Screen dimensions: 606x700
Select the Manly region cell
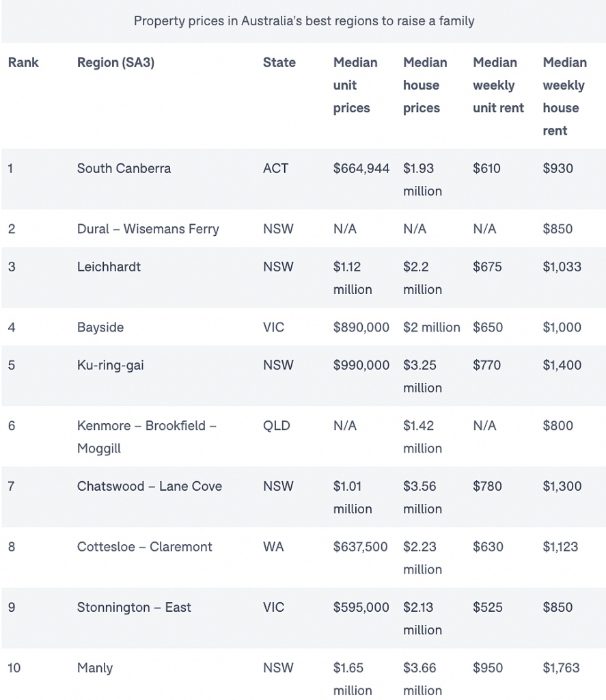point(95,669)
